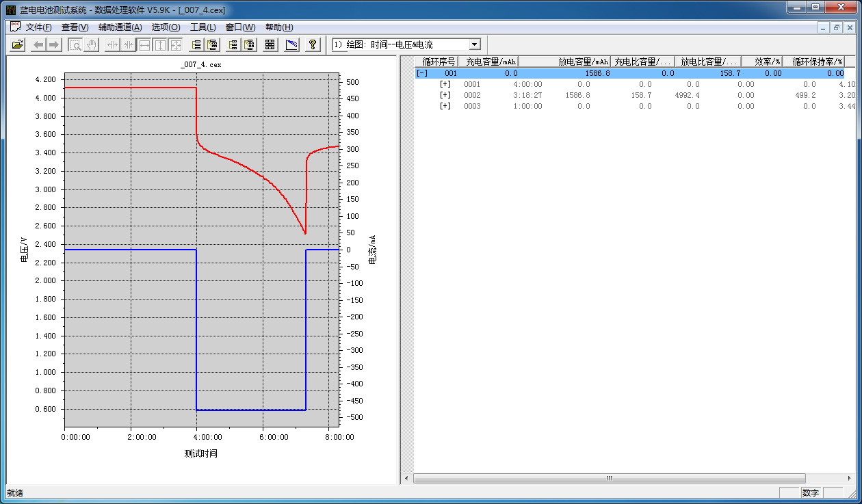Screen dimensions: 862x504
Task: Fit chart horizontally with the double-arrow icon
Action: coord(144,44)
